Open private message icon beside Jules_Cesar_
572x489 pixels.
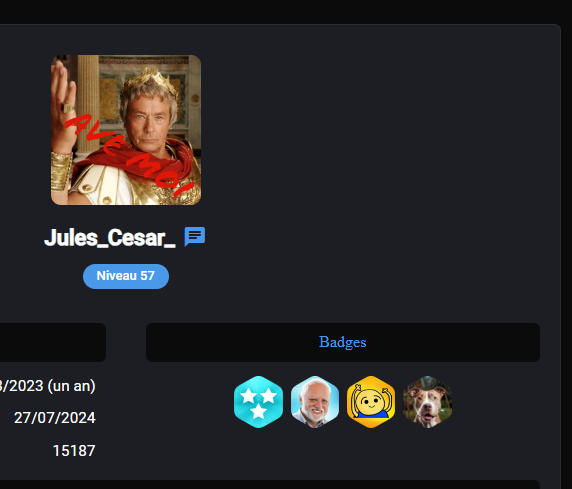click(x=195, y=237)
